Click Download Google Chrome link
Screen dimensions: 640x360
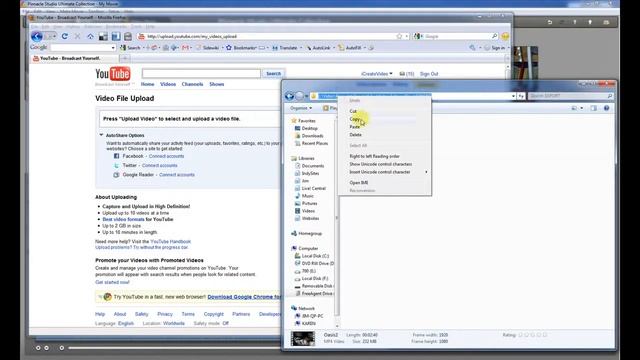[244, 297]
